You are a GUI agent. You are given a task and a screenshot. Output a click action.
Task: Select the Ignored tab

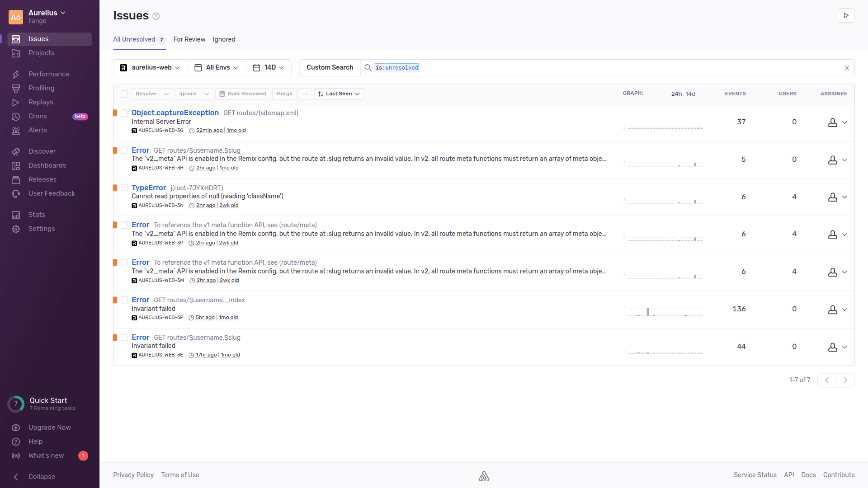224,39
